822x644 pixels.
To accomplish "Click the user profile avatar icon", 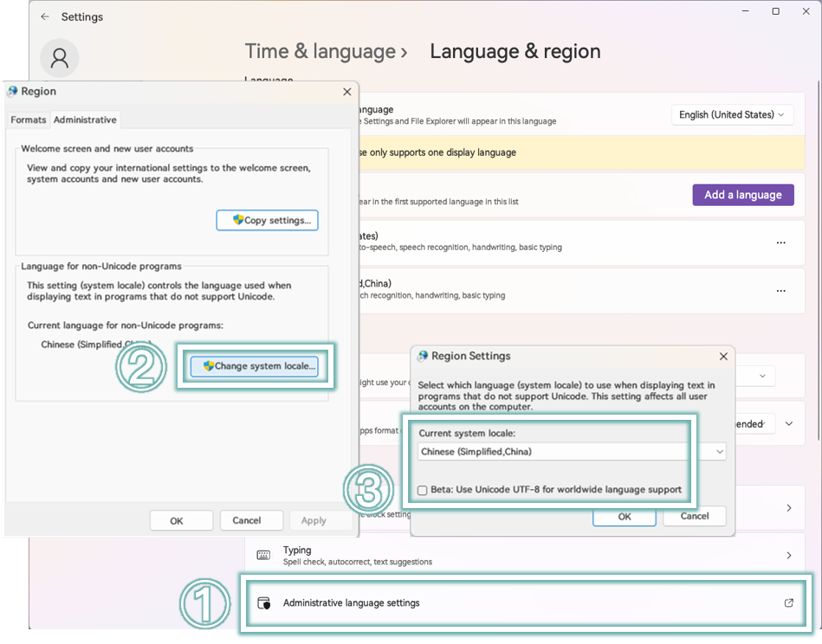I will pos(59,58).
